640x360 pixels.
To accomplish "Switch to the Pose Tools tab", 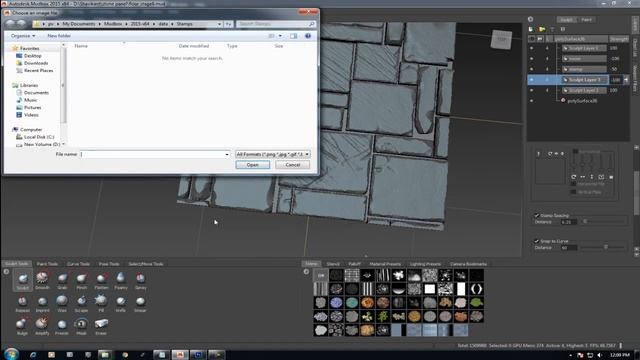I will 109,264.
